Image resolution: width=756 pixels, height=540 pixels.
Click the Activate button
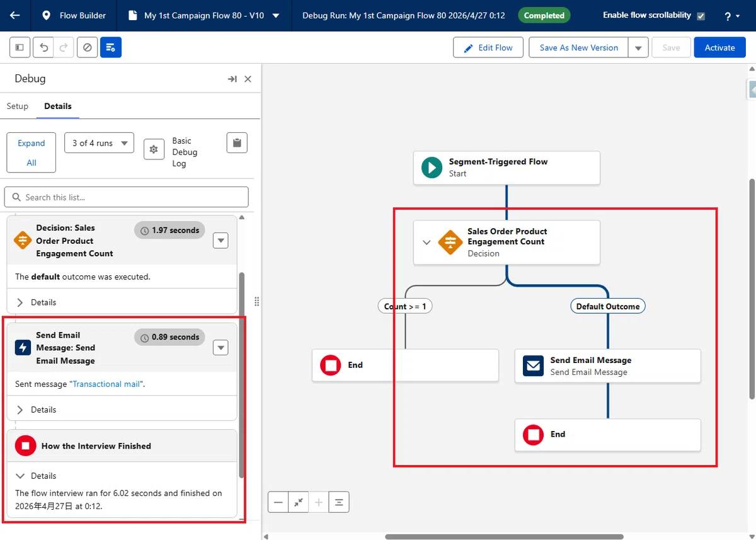pos(719,47)
